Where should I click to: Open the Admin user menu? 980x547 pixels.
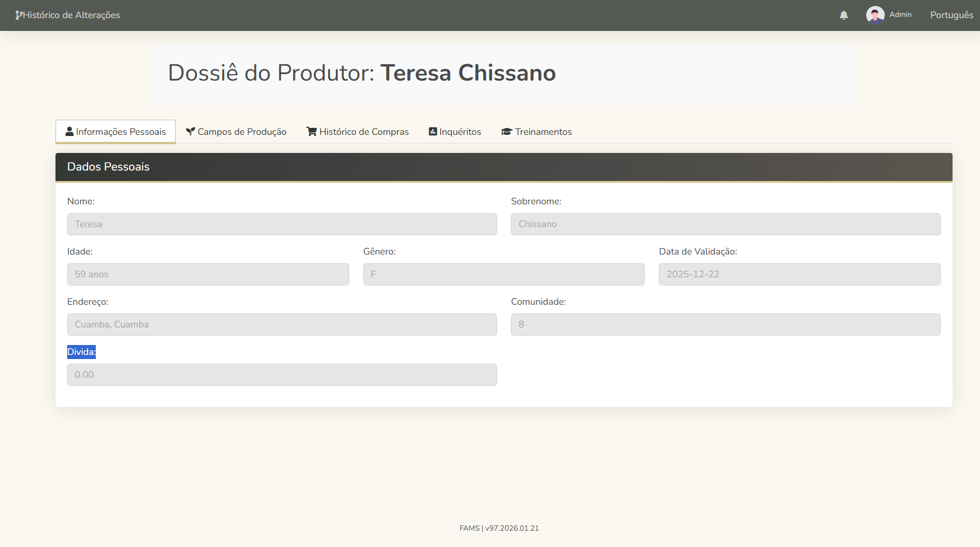[900, 15]
